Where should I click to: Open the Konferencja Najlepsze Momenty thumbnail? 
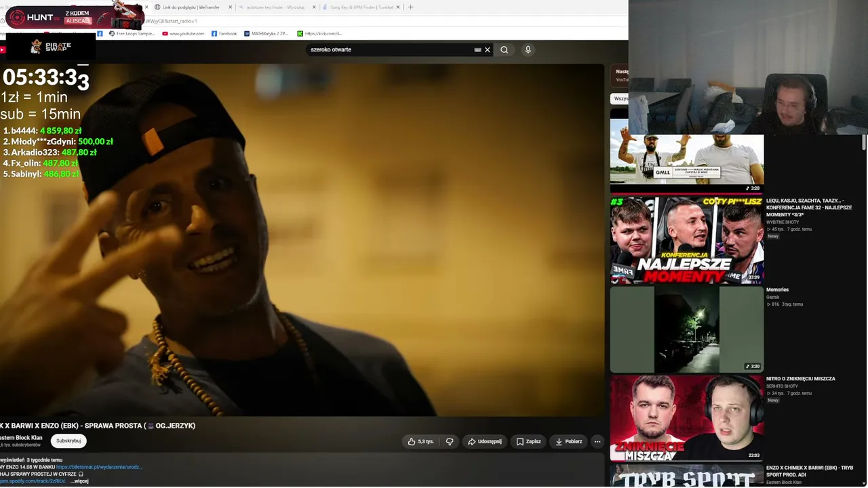(x=686, y=239)
